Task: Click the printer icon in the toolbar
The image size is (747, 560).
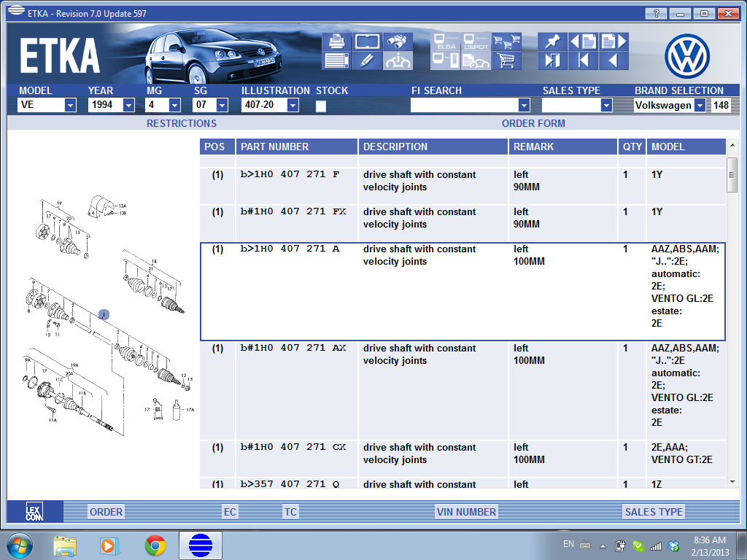Action: click(337, 42)
